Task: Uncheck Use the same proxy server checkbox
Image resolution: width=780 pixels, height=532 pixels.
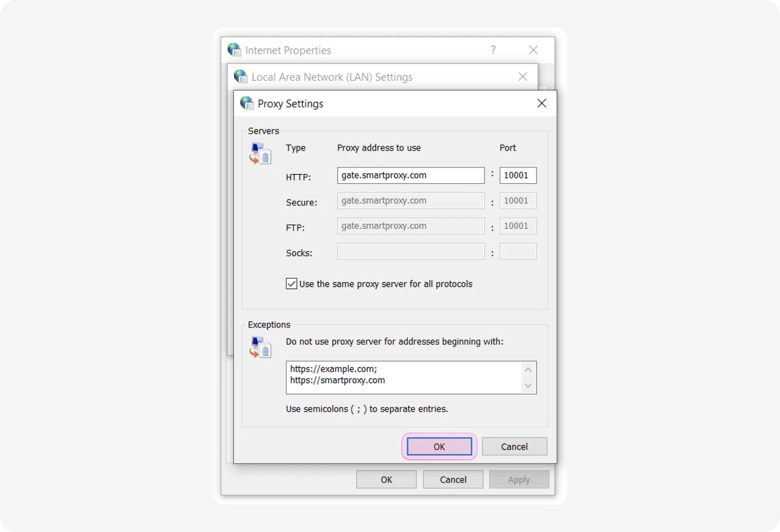Action: (291, 284)
